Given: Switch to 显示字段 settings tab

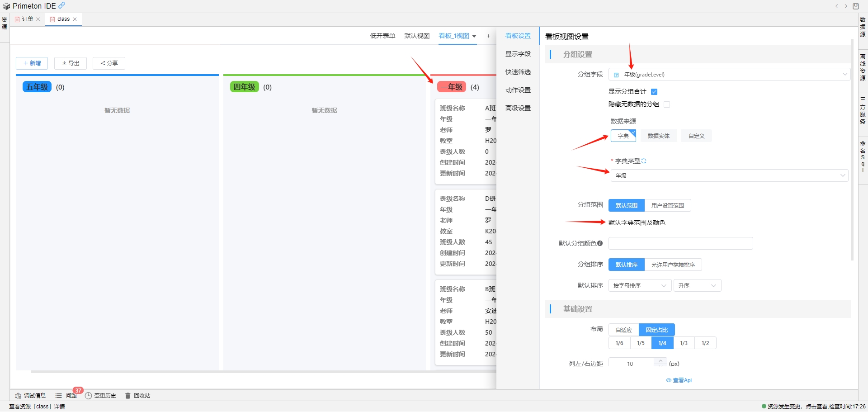Looking at the screenshot, I should click(518, 54).
